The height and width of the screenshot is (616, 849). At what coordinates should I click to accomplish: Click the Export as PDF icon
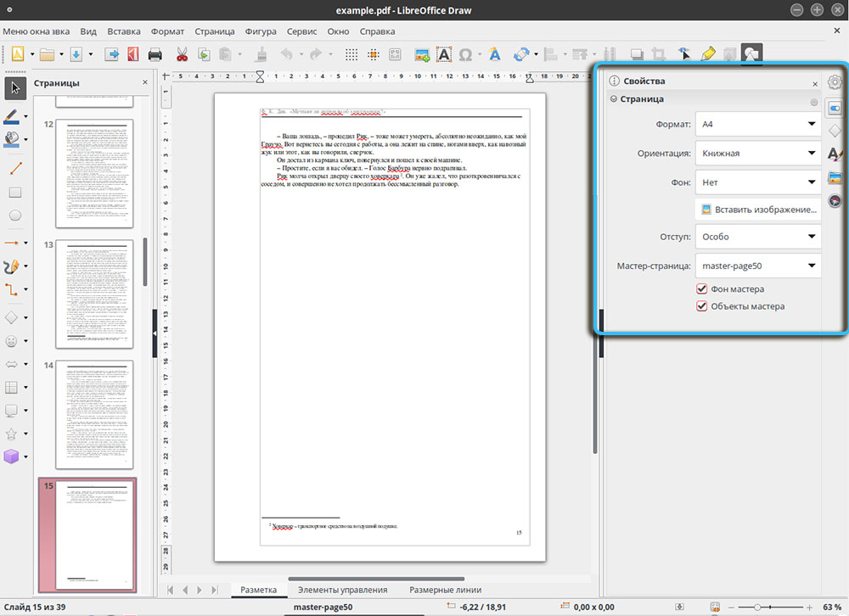click(x=132, y=55)
